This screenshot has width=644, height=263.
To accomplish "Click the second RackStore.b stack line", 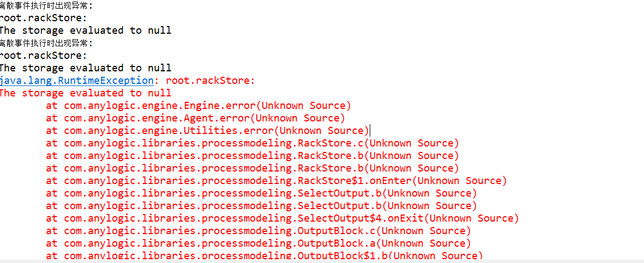I will pos(252,168).
